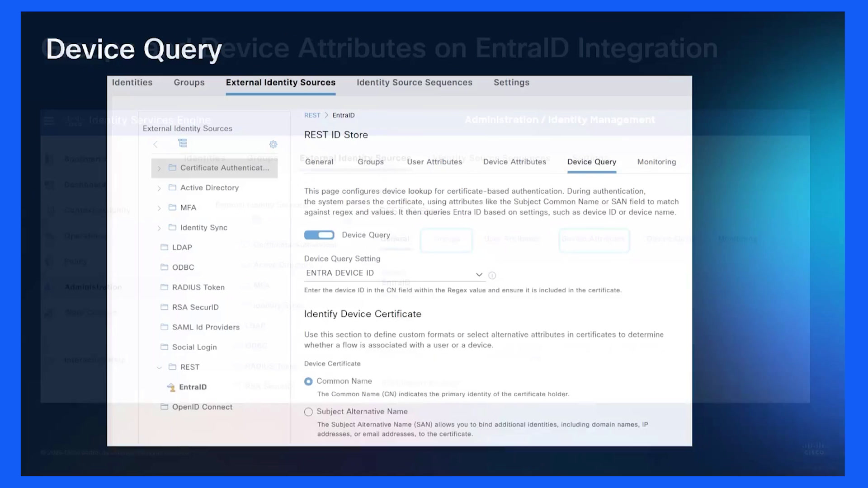Click the RSA SecurID folder icon
Image resolution: width=868 pixels, height=488 pixels.
click(165, 307)
